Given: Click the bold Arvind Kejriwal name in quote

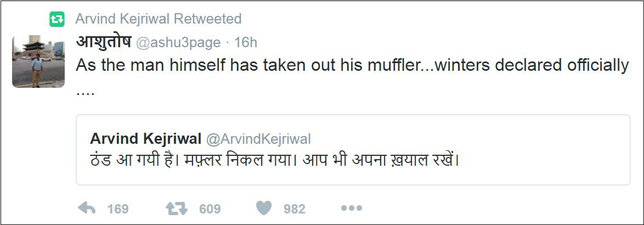Looking at the screenshot, I should click(x=145, y=139).
